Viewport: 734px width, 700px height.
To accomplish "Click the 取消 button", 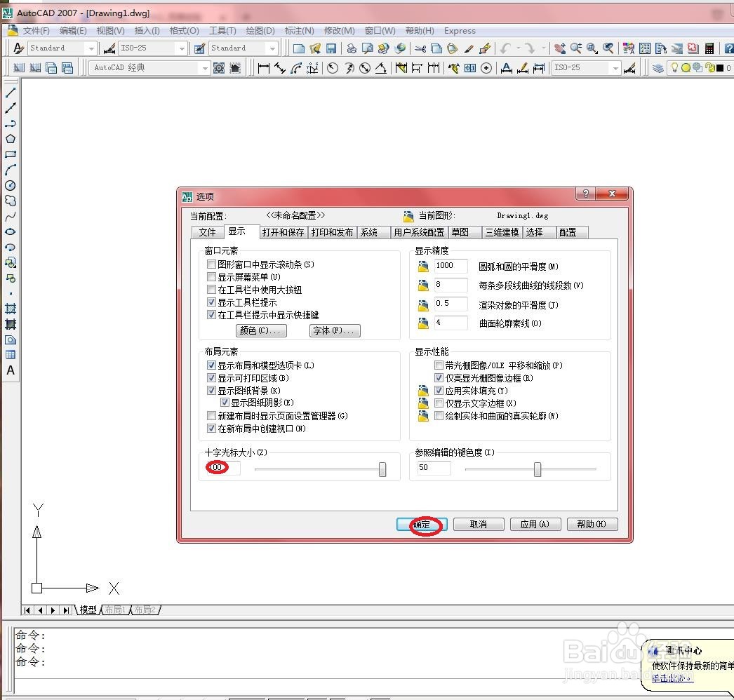I will pos(479,525).
